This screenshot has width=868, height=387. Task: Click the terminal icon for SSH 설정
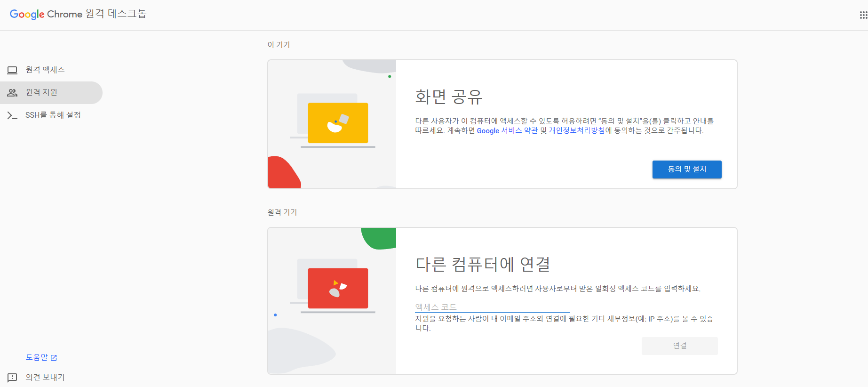12,115
